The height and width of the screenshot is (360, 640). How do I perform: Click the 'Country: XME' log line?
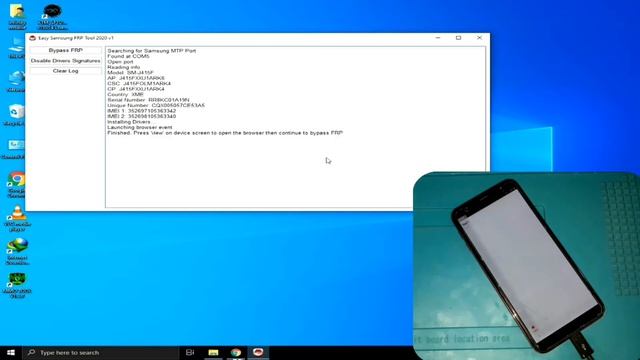125,94
